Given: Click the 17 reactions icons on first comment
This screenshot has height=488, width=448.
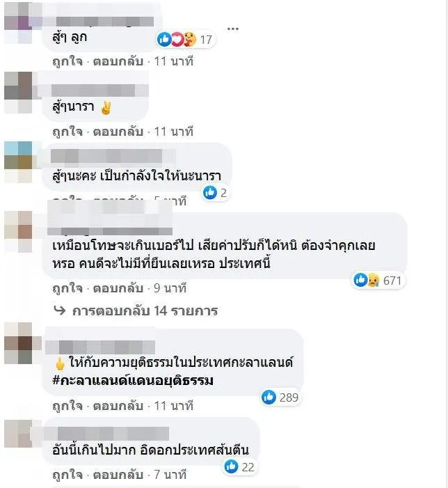Looking at the screenshot, I should [177, 40].
